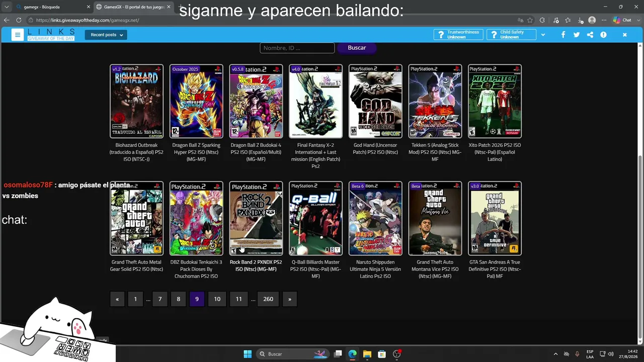Open Rock Band 2 PXNDX cover
This screenshot has width=644, height=362.
[x=256, y=218]
